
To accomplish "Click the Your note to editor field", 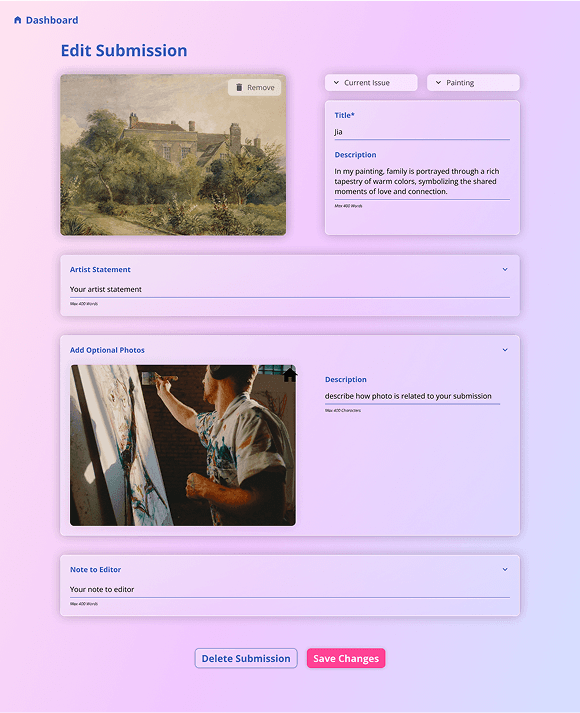I will [290, 590].
